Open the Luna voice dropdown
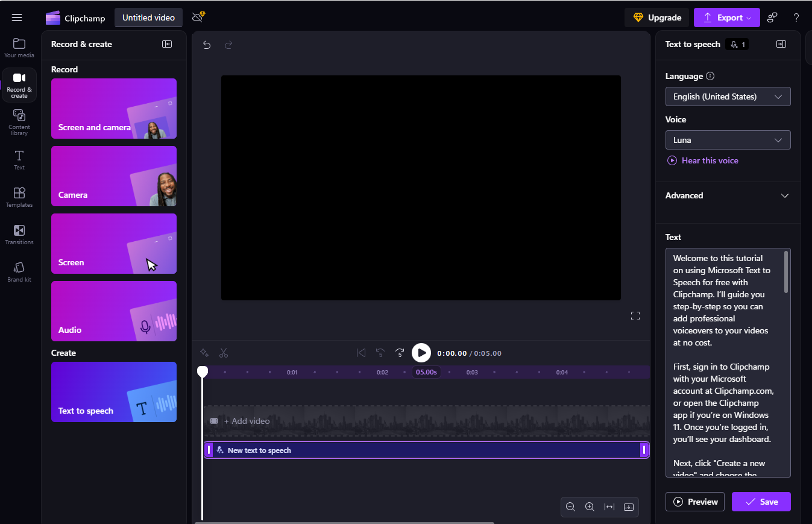The width and height of the screenshot is (812, 524). pos(728,140)
